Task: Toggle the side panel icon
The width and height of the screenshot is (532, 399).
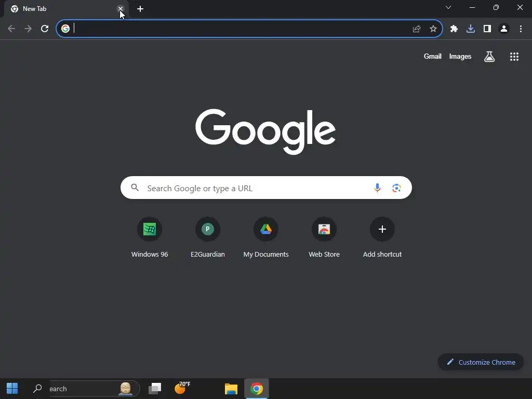Action: [487, 29]
